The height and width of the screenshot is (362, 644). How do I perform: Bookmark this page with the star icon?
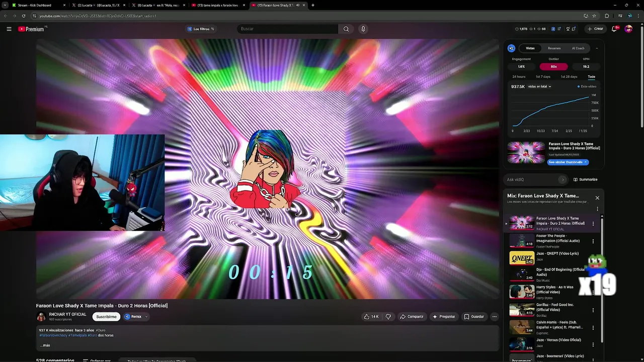tap(594, 16)
